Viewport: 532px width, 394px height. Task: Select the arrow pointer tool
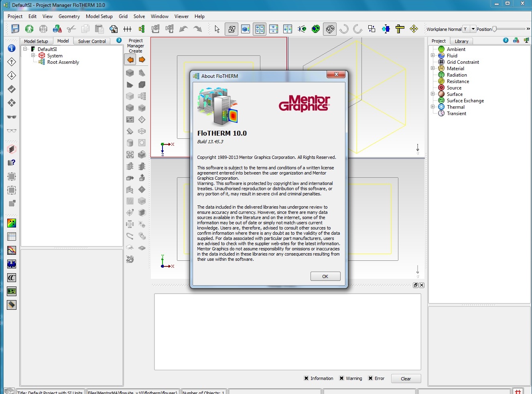point(217,29)
